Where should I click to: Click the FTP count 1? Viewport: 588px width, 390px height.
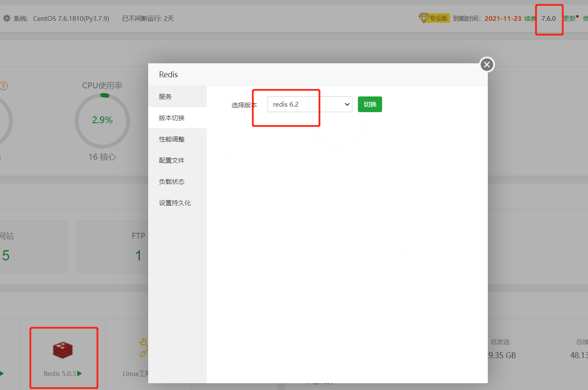(x=138, y=255)
